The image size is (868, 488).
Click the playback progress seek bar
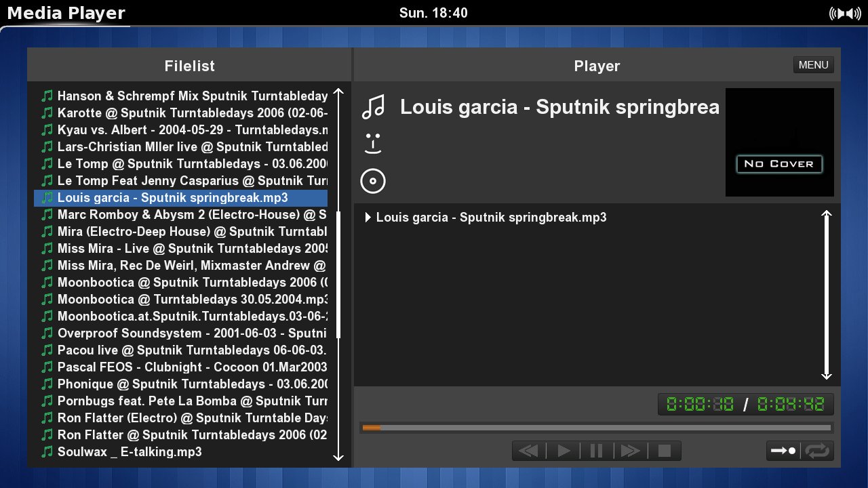(x=597, y=428)
